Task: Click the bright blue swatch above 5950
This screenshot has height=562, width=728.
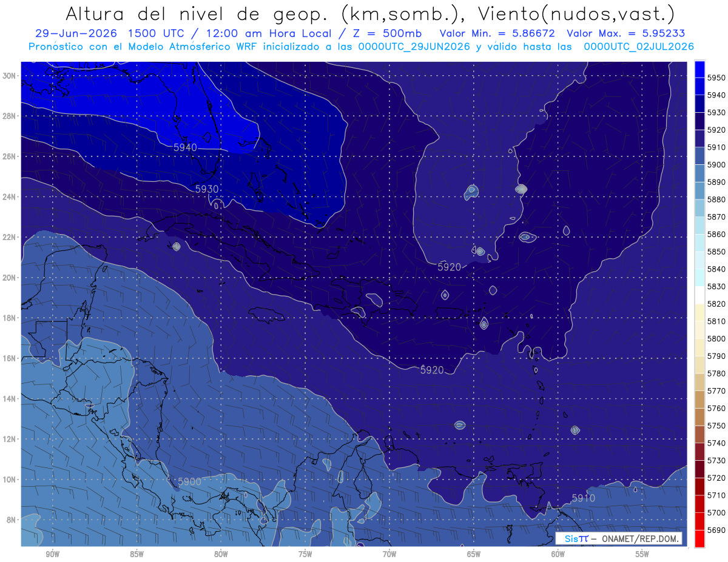Action: [699, 69]
